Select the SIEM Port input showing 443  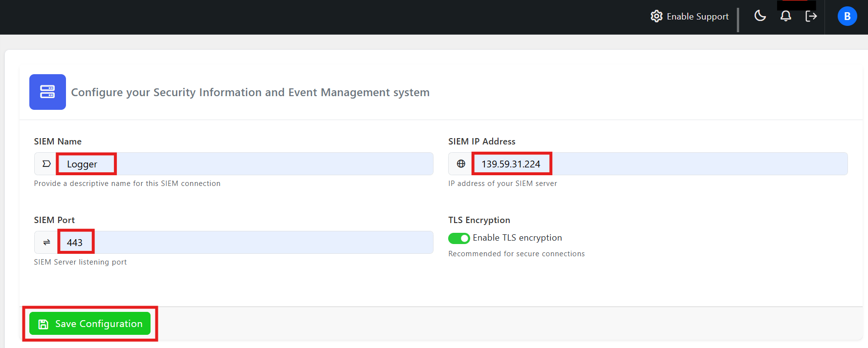point(244,243)
